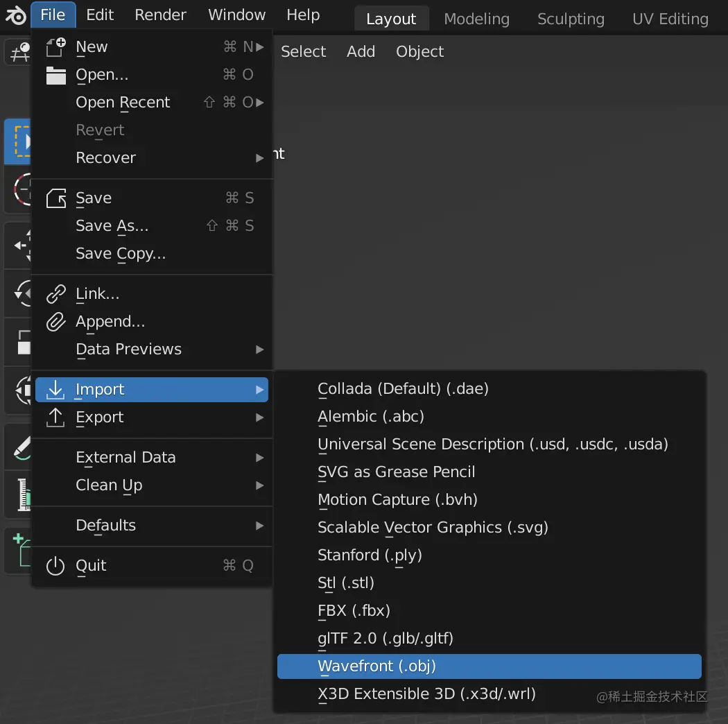This screenshot has width=728, height=724.
Task: Choose glTF 2.0 (.glb/.gltf) import
Action: click(x=489, y=639)
